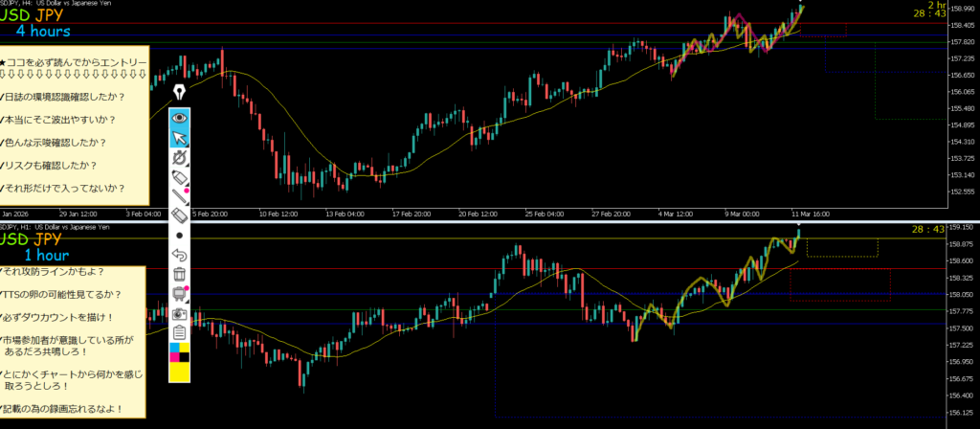
Task: Click the 158.990 level on upper price scale
Action: 951,9
